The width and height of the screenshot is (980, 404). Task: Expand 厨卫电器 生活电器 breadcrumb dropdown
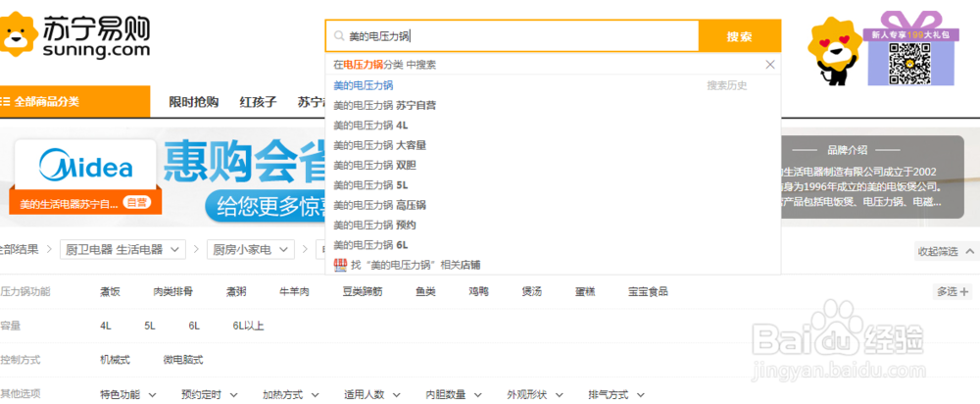point(122,249)
